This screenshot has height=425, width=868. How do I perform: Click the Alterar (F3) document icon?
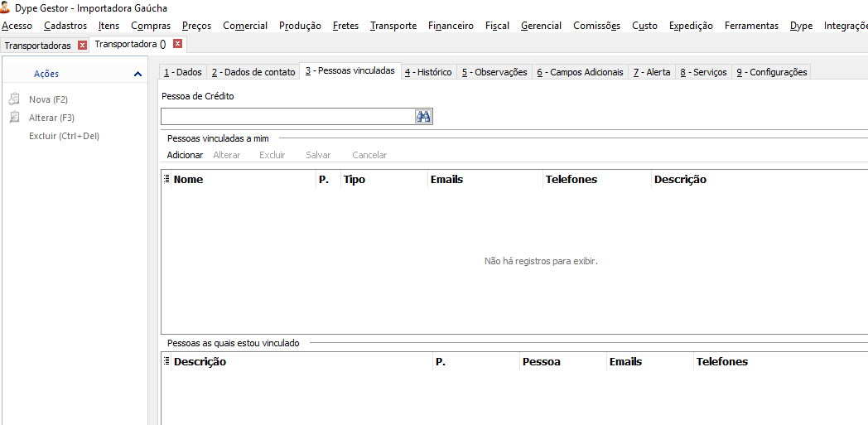tap(14, 118)
